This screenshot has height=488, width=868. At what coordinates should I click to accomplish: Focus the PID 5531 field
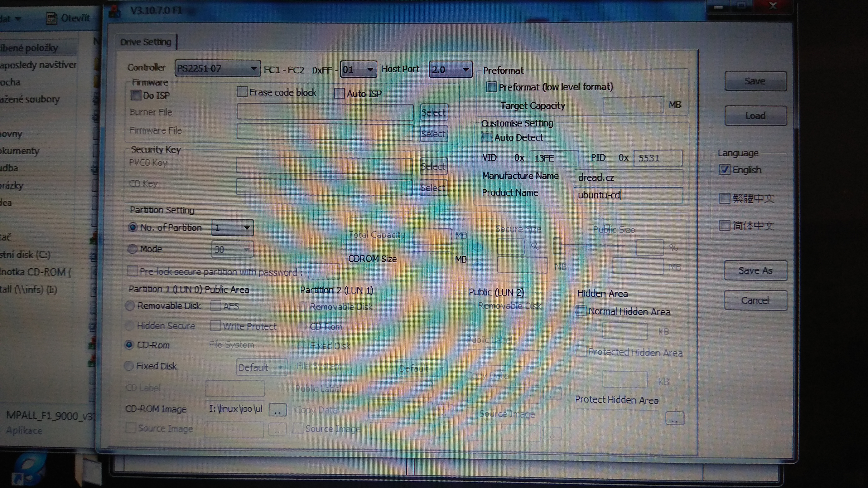click(x=658, y=158)
